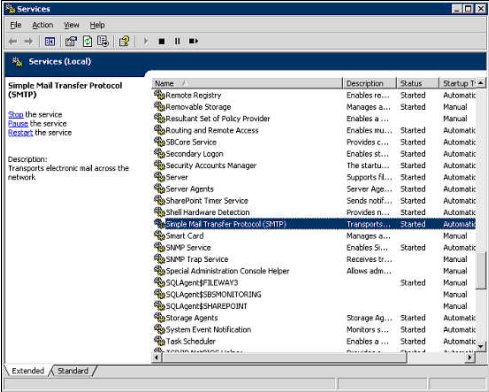Switch to the Standard tab

[73, 371]
